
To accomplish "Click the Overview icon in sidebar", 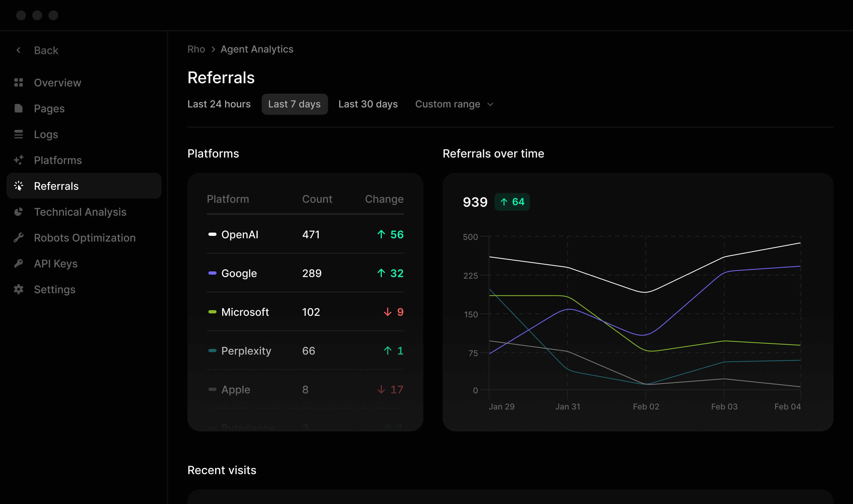I will click(x=18, y=82).
